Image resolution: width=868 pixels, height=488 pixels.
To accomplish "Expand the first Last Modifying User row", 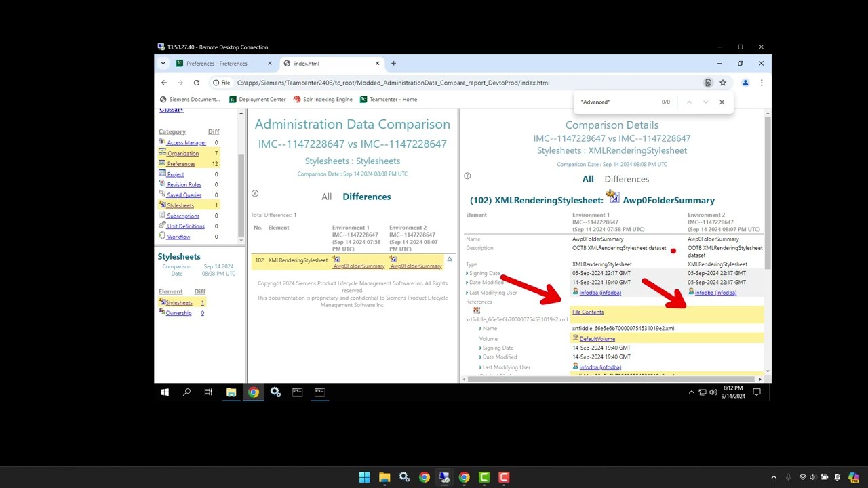I will (x=467, y=293).
